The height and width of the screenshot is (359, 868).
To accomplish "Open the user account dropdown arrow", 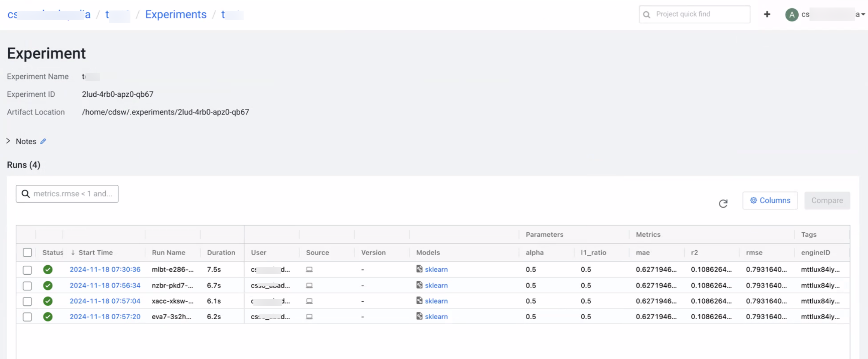I will [x=863, y=15].
